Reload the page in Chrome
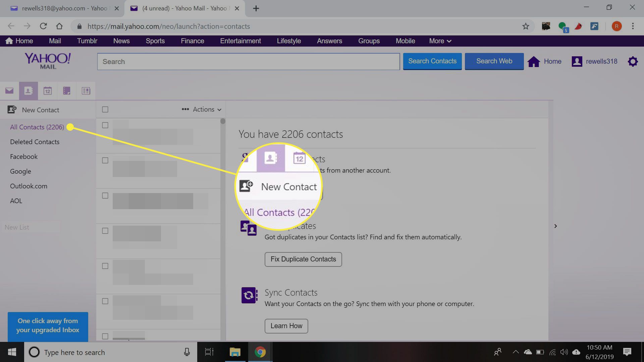Image resolution: width=644 pixels, height=362 pixels. (43, 26)
